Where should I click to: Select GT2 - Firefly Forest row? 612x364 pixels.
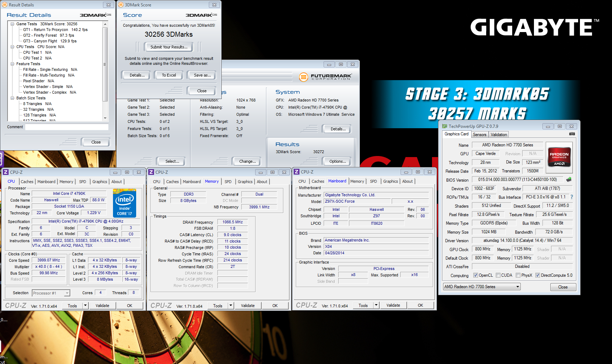48,36
